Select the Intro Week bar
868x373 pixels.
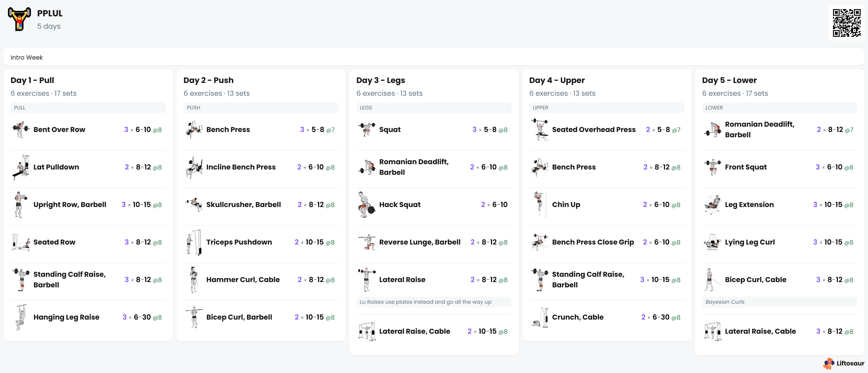coord(434,57)
